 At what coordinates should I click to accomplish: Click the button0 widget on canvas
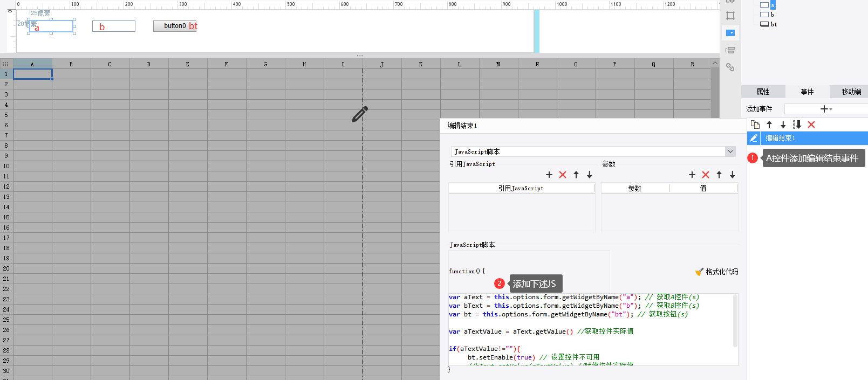[175, 26]
